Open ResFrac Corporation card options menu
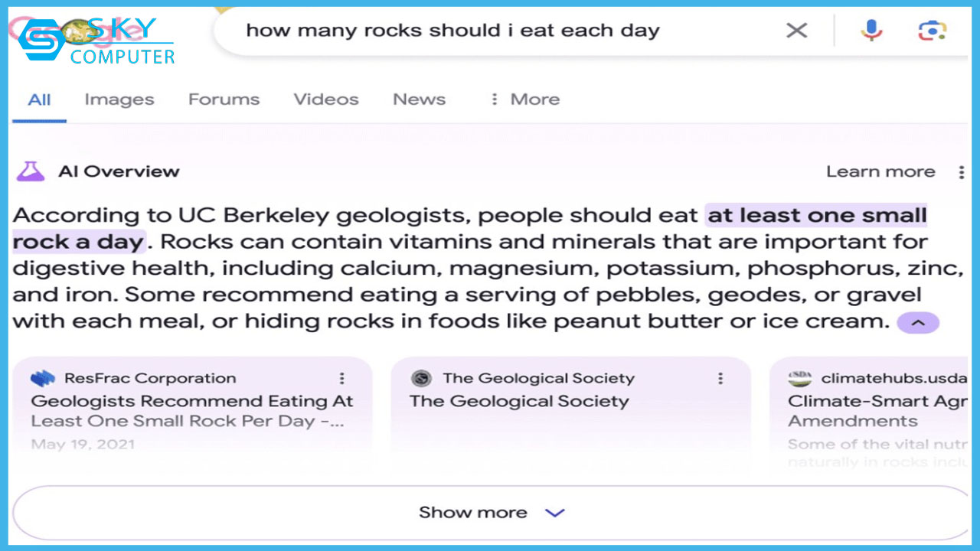 tap(342, 378)
